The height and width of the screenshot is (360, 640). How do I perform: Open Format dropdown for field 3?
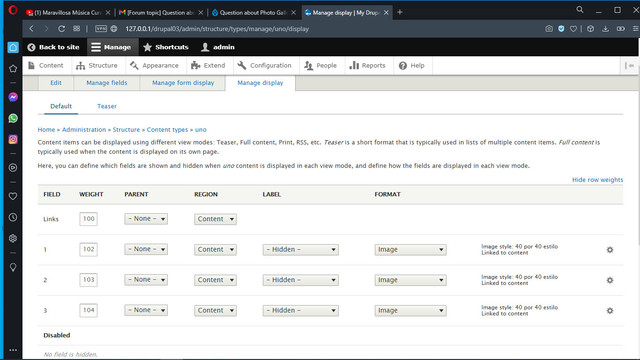[x=411, y=311]
